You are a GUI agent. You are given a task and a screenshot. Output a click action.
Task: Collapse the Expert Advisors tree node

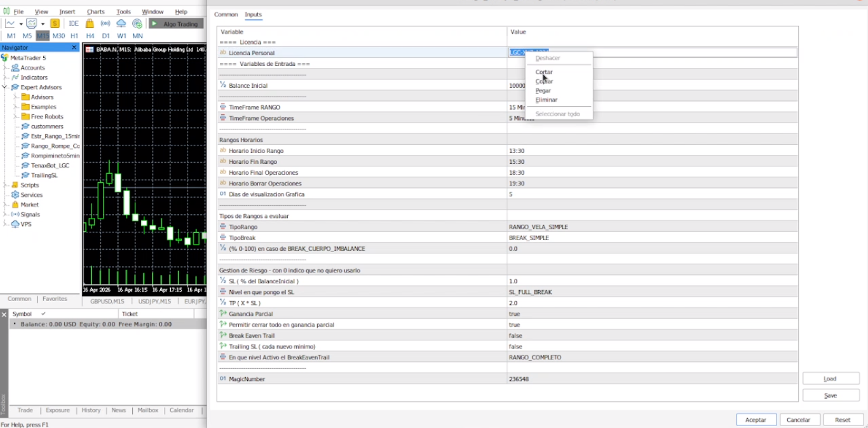[x=5, y=87]
